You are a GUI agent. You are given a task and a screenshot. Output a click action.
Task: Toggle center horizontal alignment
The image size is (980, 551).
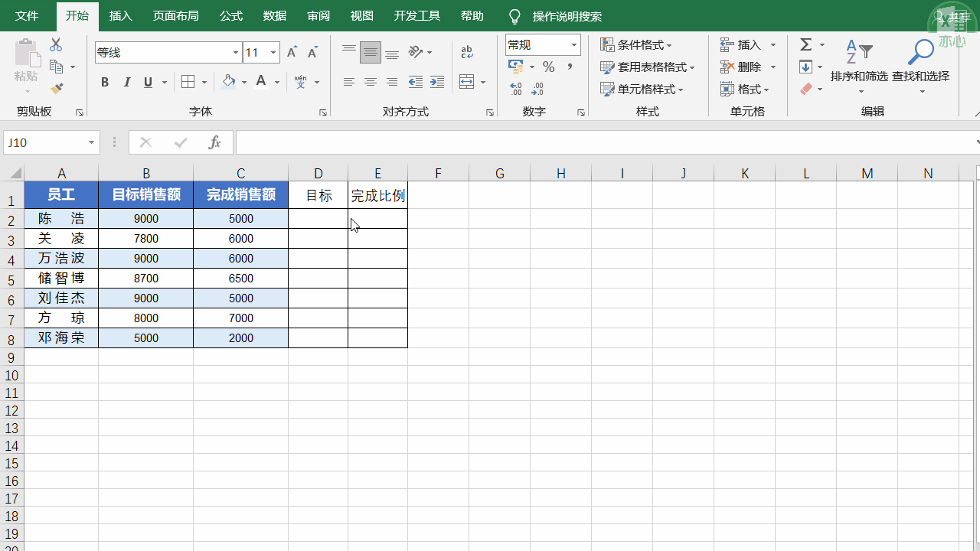[371, 82]
